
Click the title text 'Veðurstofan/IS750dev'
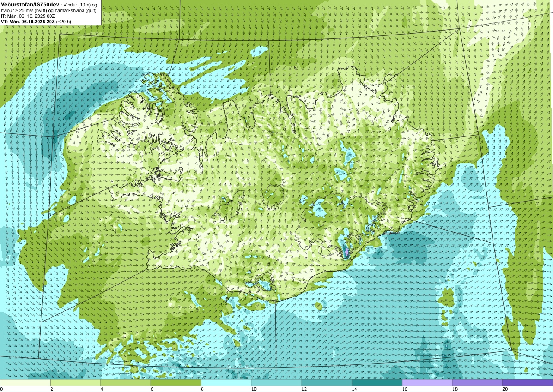[x=30, y=4]
